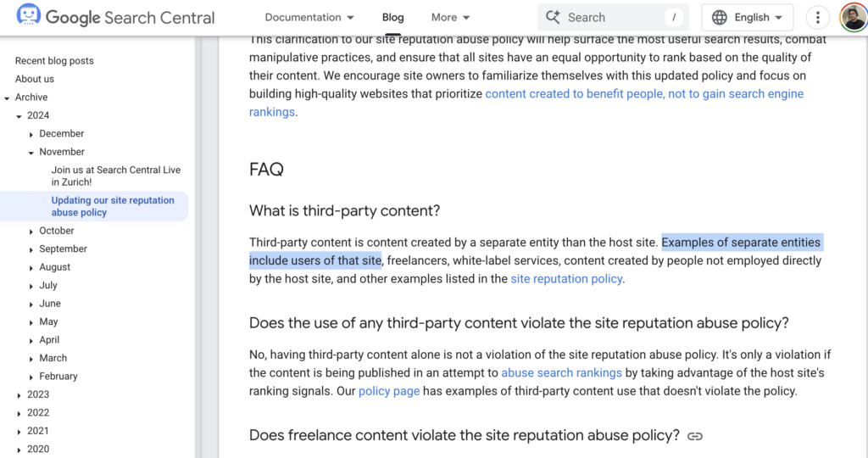Image resolution: width=868 pixels, height=458 pixels.
Task: Copy link icon beside freelance content heading
Action: pos(695,436)
